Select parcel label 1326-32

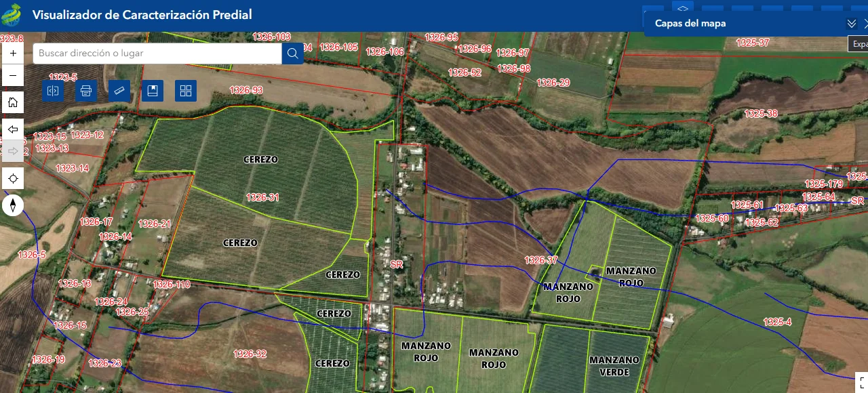[250, 354]
